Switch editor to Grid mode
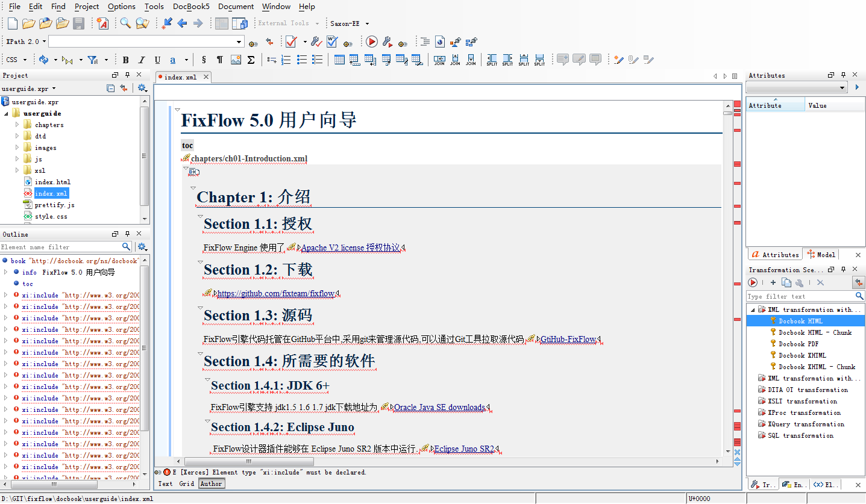 (x=187, y=484)
